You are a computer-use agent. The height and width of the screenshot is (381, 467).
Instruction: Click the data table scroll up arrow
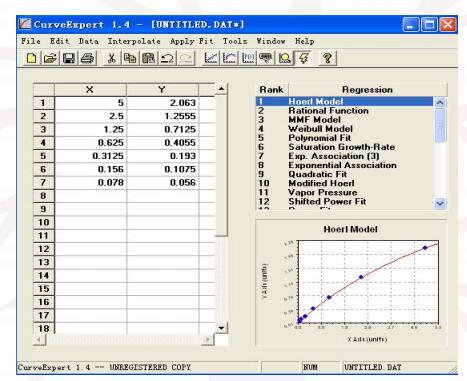[x=221, y=89]
